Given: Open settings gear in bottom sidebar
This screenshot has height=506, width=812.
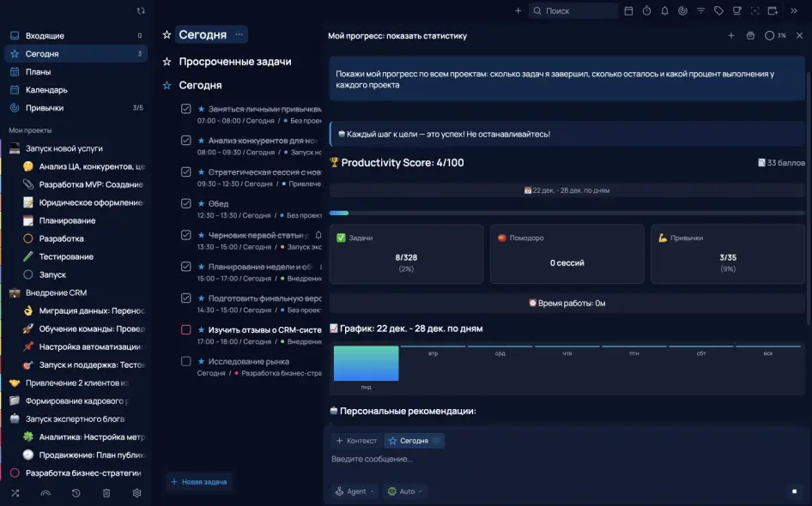Looking at the screenshot, I should click(136, 493).
